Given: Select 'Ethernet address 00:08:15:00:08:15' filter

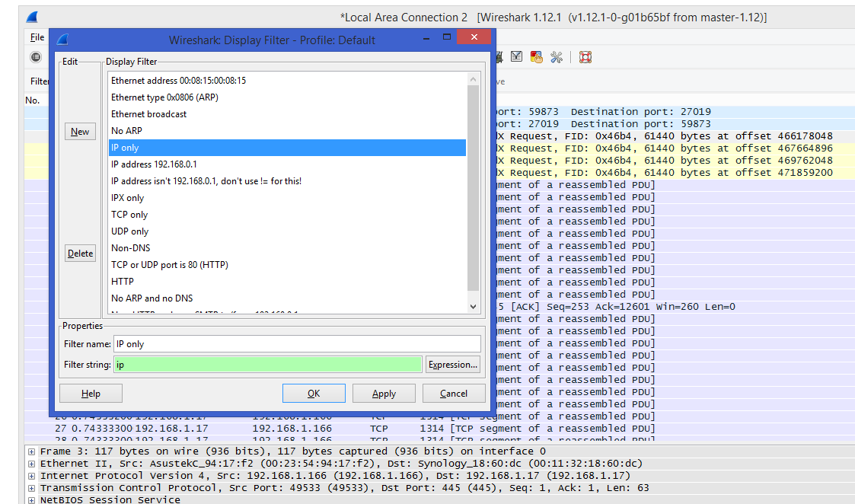Looking at the screenshot, I should pyautogui.click(x=287, y=80).
